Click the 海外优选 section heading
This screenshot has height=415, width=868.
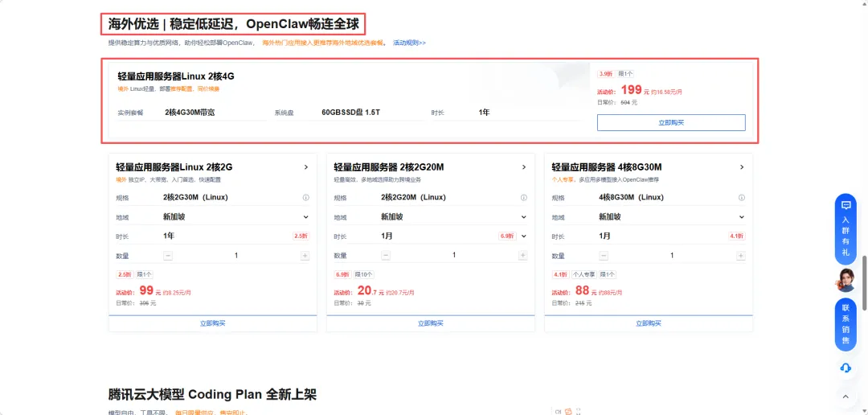click(x=234, y=24)
